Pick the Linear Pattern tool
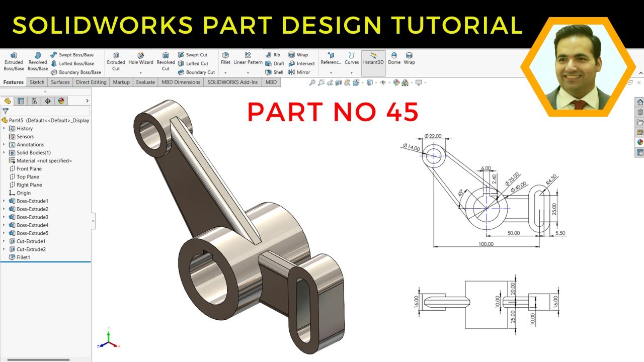The width and height of the screenshot is (644, 362). [248, 59]
